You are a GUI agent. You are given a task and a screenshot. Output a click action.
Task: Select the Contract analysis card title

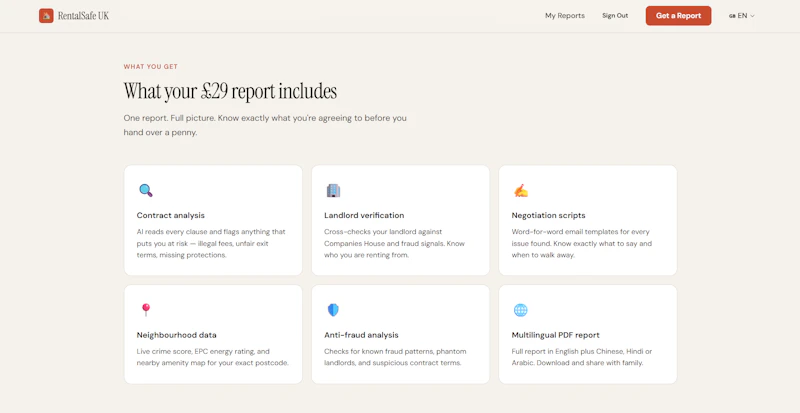coord(170,215)
